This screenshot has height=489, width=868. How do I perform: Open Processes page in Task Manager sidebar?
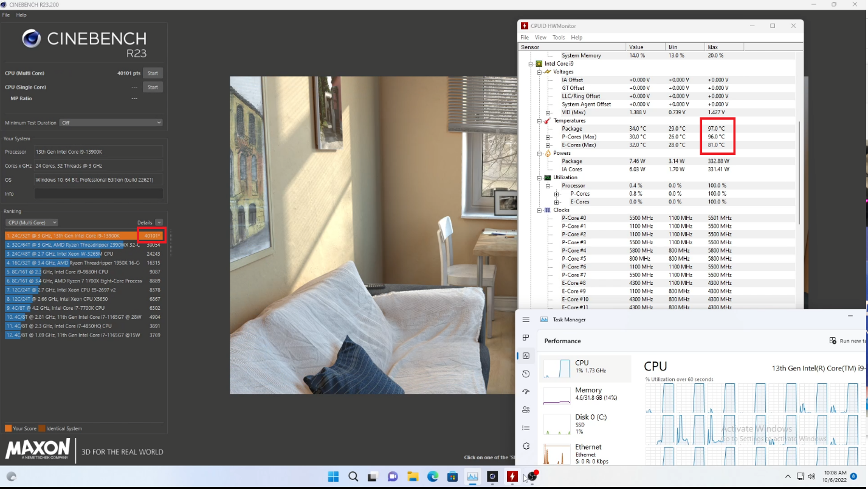click(x=526, y=338)
